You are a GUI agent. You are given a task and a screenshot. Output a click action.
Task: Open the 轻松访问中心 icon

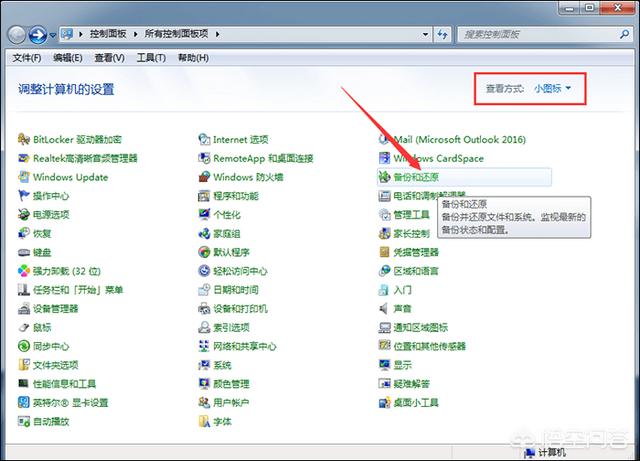(x=204, y=271)
